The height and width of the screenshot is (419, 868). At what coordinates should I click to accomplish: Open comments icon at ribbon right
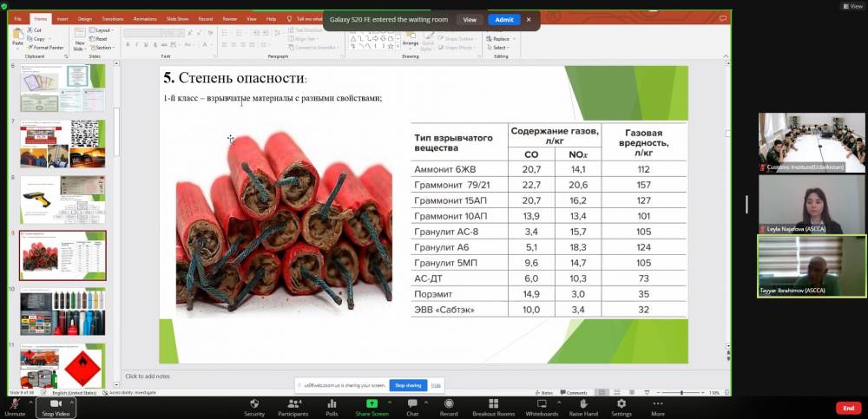click(x=722, y=19)
